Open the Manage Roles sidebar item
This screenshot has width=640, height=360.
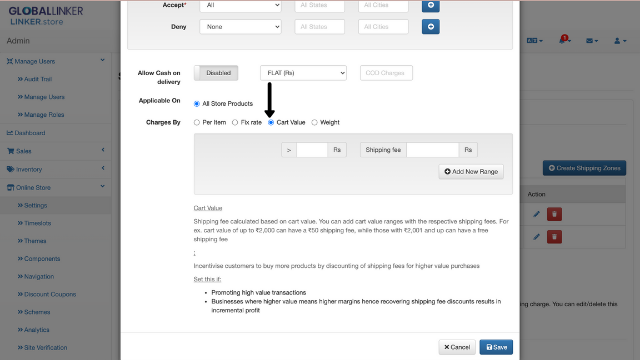click(x=41, y=115)
